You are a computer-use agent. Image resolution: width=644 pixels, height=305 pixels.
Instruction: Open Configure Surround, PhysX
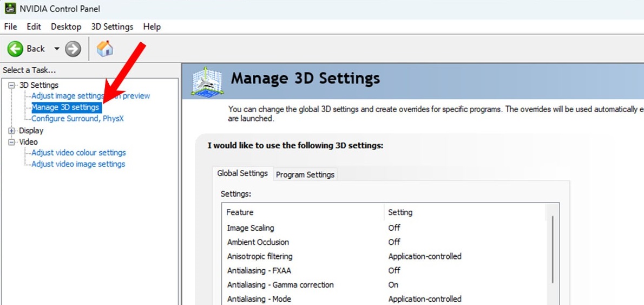click(77, 119)
